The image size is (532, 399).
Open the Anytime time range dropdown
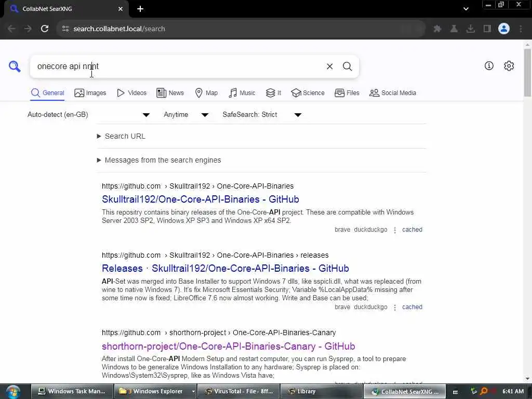[186, 115]
